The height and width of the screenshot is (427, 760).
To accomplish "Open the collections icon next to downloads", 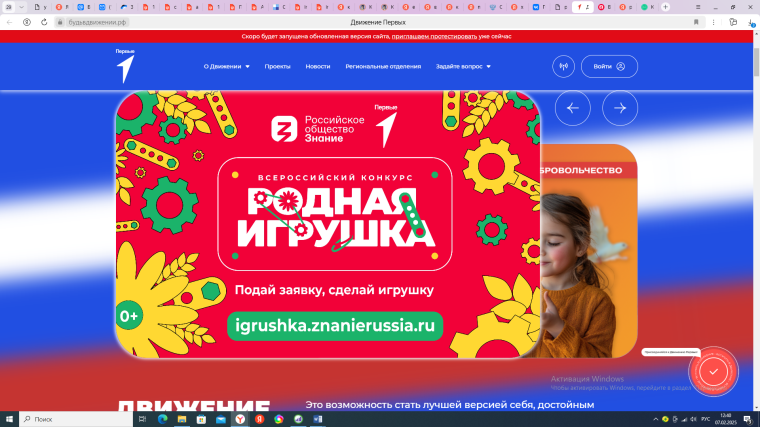I will pos(733,22).
